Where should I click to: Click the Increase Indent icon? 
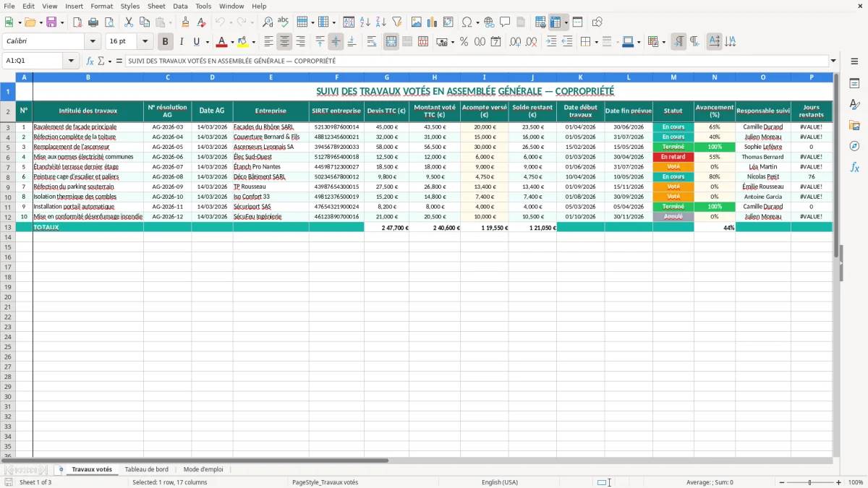[x=551, y=42]
